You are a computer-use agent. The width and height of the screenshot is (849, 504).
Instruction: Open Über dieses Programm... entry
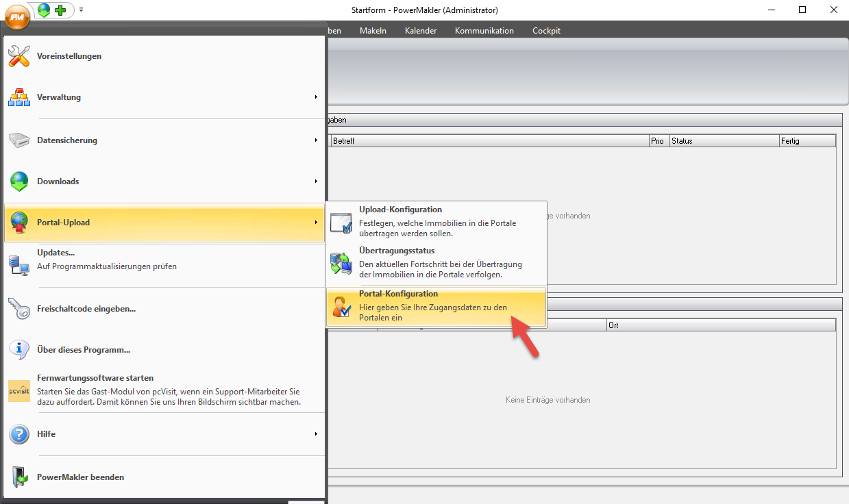coord(164,350)
